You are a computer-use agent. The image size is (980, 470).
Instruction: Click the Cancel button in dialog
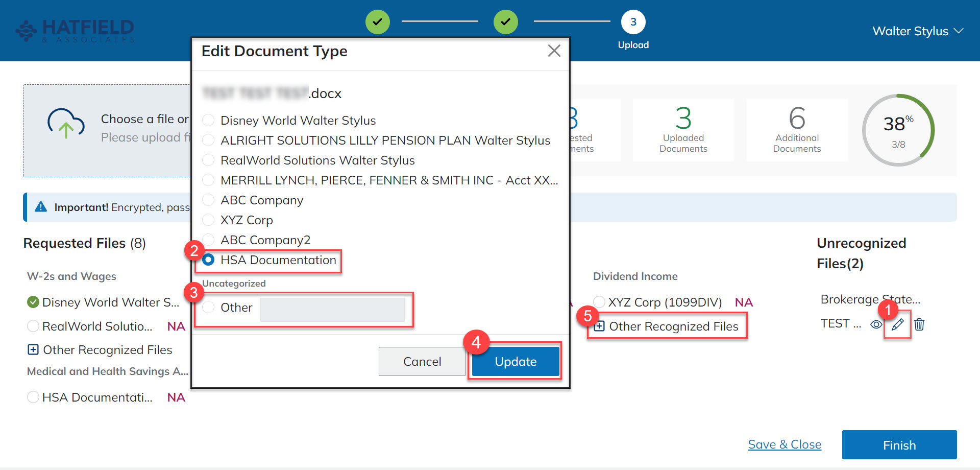tap(422, 361)
